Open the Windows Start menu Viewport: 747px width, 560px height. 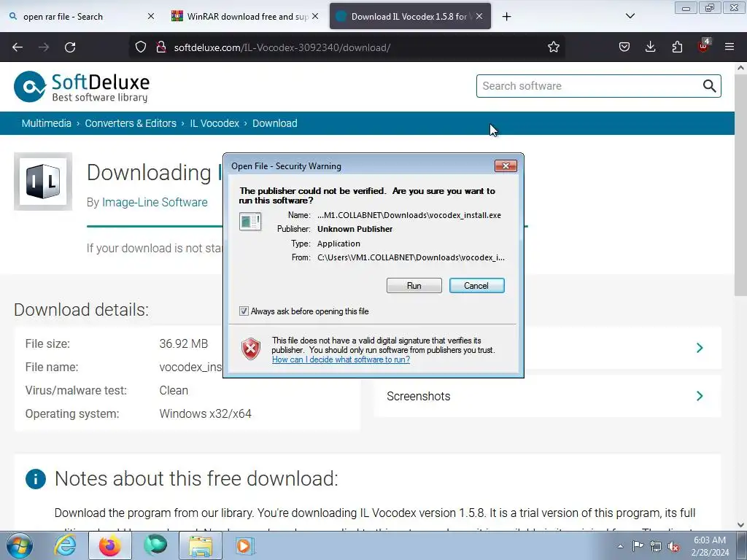tap(19, 546)
